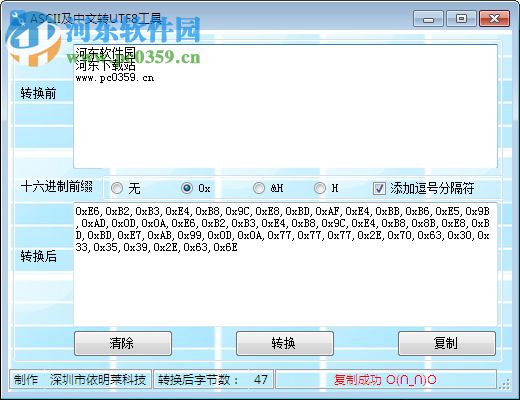Click the 复制 button

click(447, 343)
